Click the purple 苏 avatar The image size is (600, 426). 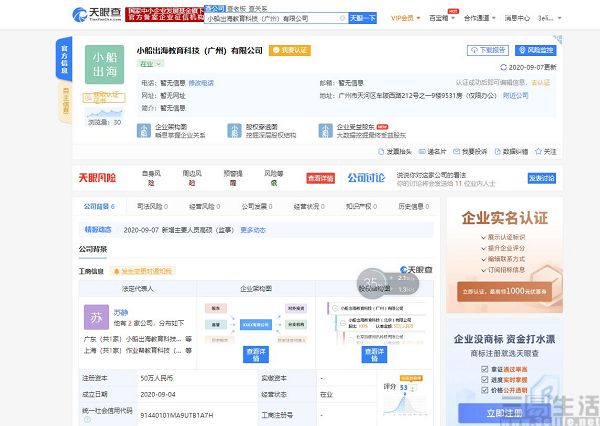96,317
